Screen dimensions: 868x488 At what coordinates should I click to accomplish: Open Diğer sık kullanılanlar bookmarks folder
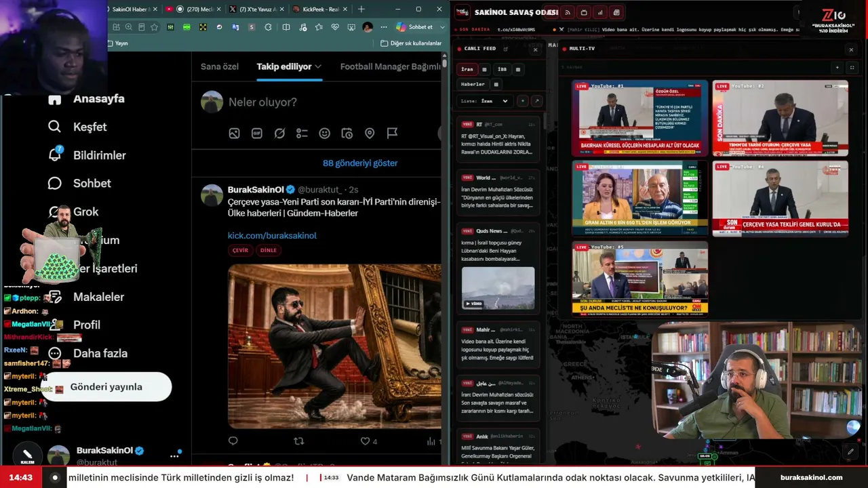tap(411, 43)
